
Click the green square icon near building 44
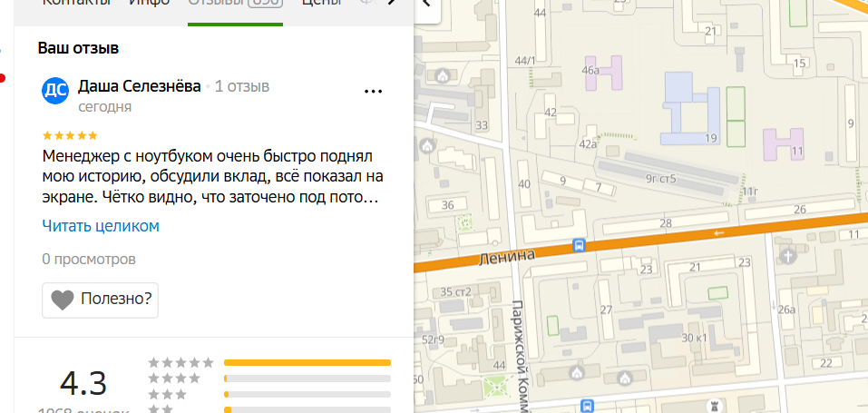495,385
